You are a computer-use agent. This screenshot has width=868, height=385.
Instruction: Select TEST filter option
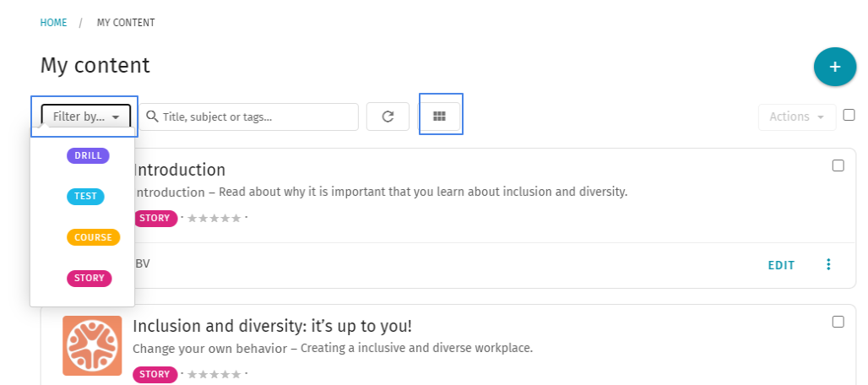85,197
